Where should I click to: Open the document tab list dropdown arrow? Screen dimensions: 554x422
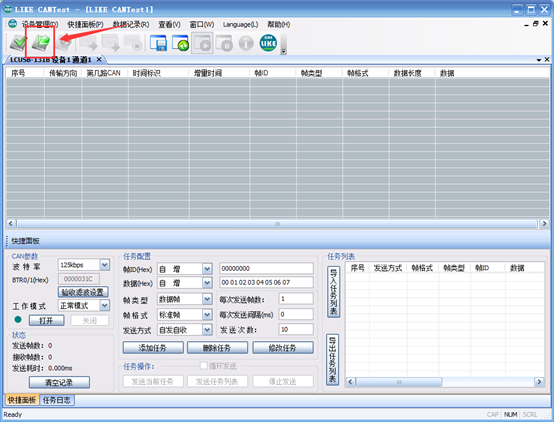pyautogui.click(x=539, y=60)
